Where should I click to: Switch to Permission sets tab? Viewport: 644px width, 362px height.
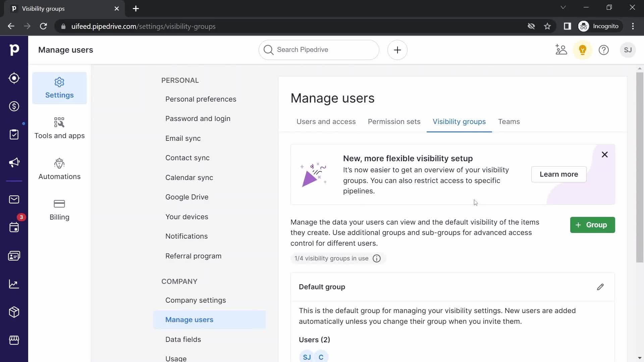click(x=394, y=122)
